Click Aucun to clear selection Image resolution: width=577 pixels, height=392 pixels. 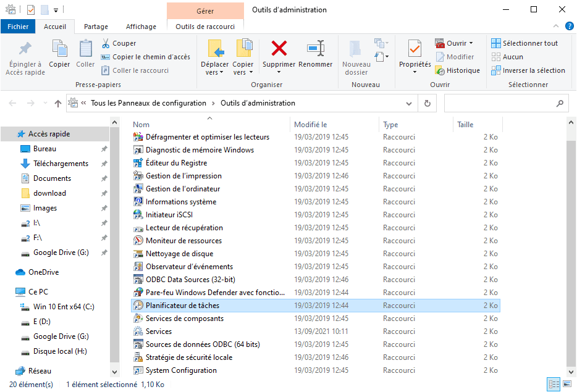tap(507, 57)
